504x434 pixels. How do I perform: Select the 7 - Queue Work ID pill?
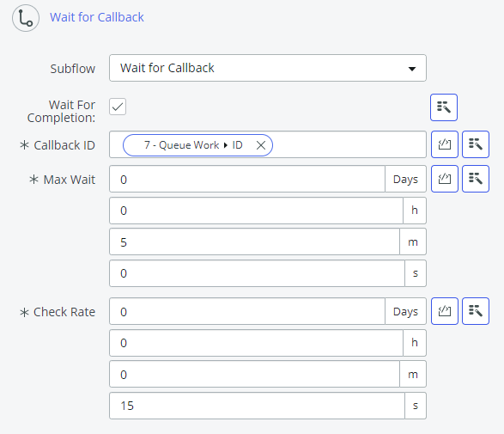click(193, 145)
